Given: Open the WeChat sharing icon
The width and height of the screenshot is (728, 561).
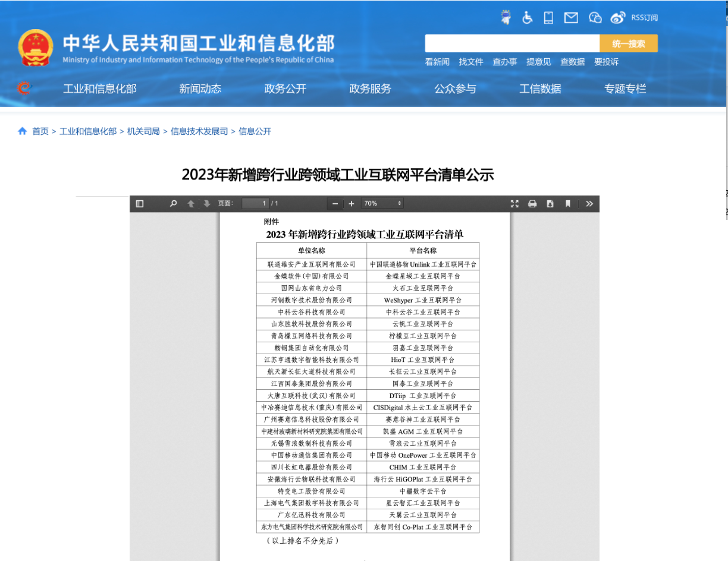Looking at the screenshot, I should coord(595,17).
